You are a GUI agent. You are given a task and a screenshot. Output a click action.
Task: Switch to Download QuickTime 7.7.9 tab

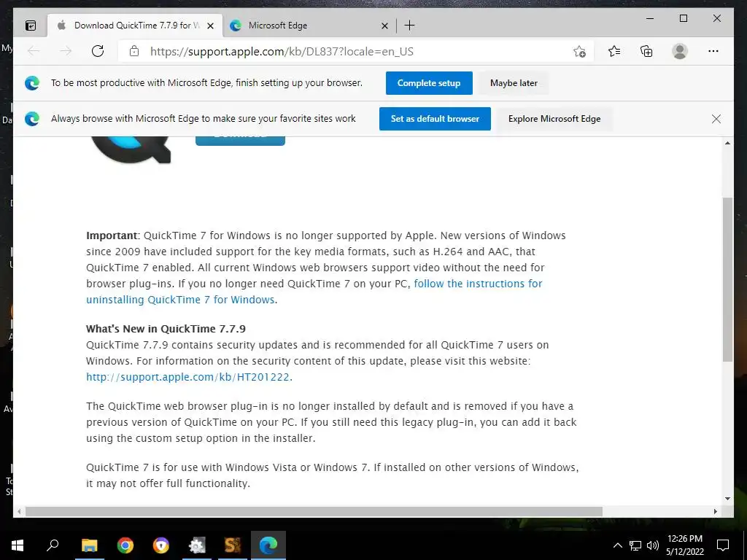pos(135,26)
